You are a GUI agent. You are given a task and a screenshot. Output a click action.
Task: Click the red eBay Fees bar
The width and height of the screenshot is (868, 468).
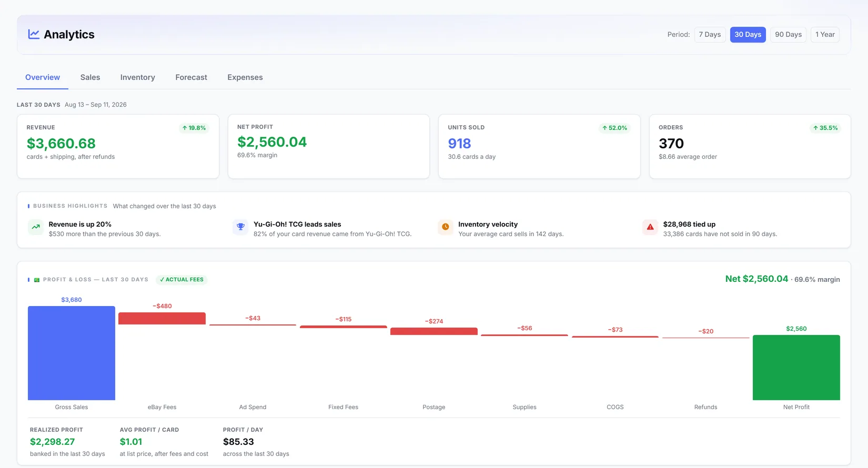(162, 318)
